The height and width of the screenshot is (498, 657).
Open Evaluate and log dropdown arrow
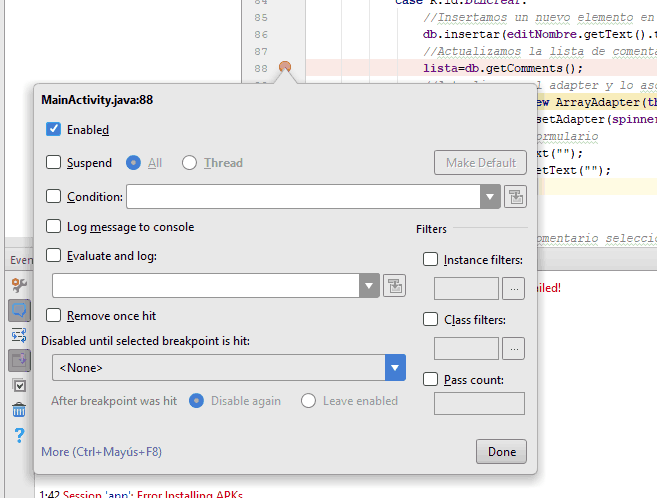tap(369, 286)
